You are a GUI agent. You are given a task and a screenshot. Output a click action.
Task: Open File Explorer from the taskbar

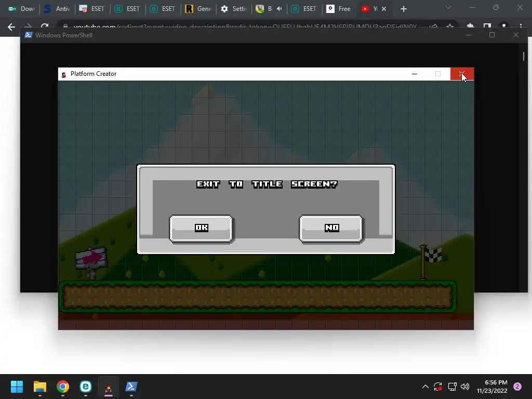pos(39,387)
